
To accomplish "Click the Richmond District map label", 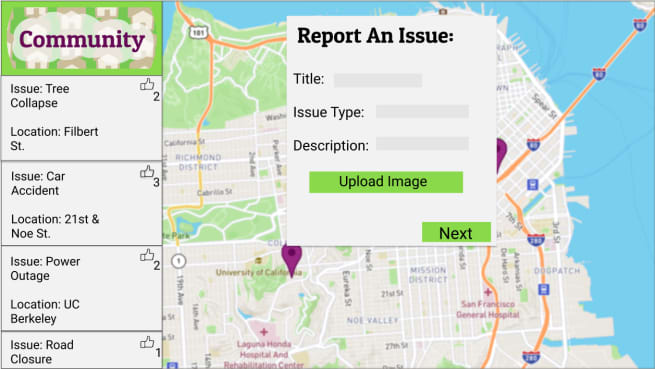I will [198, 162].
